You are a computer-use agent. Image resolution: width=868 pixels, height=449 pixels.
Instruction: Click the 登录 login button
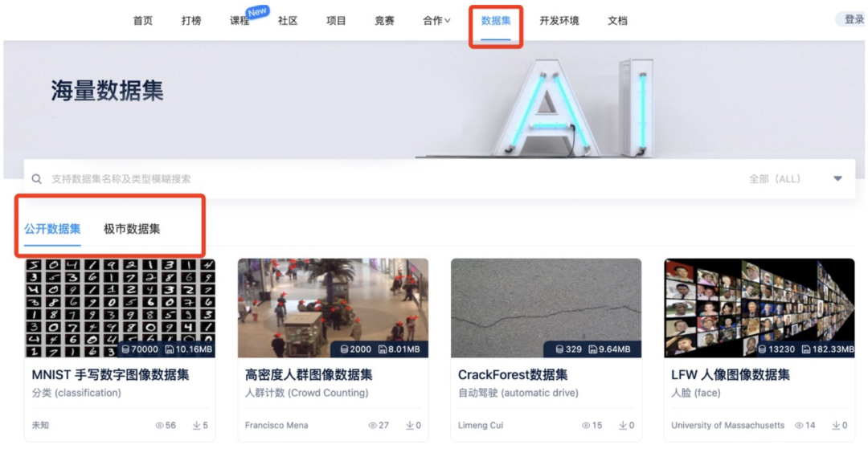point(854,20)
